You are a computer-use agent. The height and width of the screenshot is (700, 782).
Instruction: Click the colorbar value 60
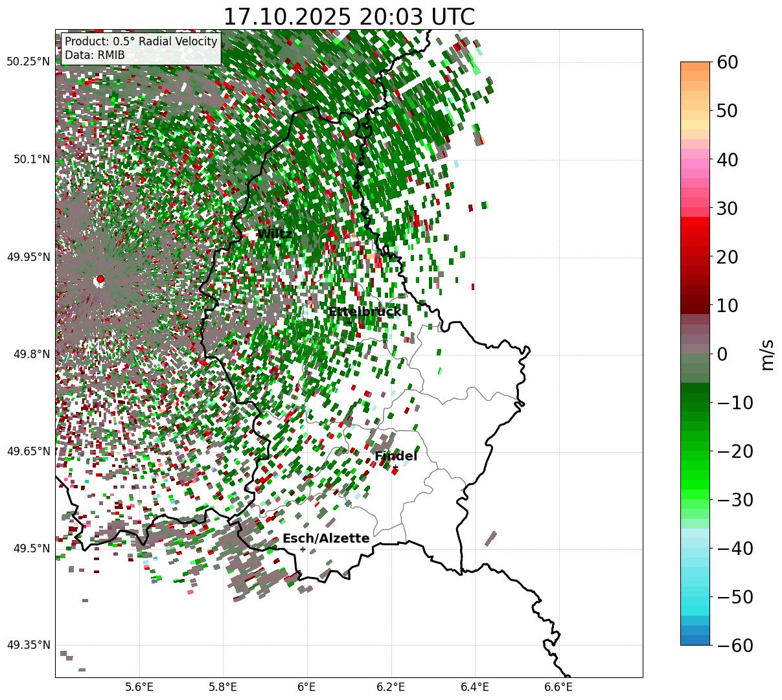[x=727, y=62]
